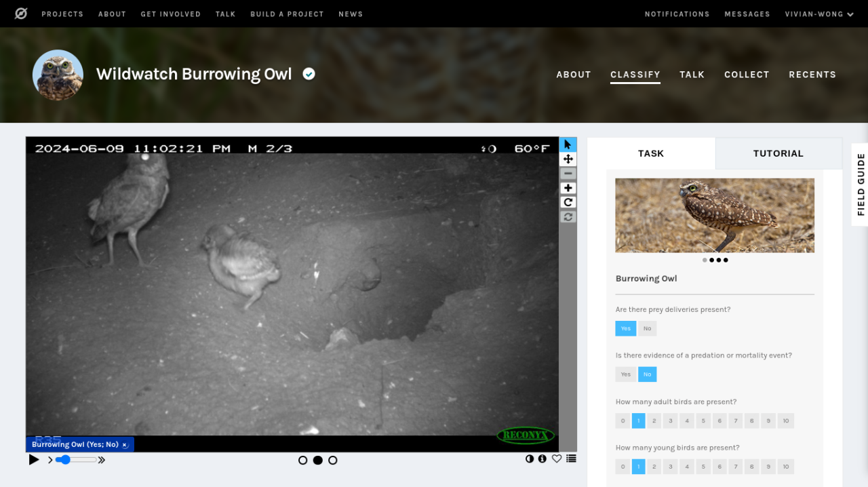
Task: Show subject metadata info
Action: (x=542, y=459)
